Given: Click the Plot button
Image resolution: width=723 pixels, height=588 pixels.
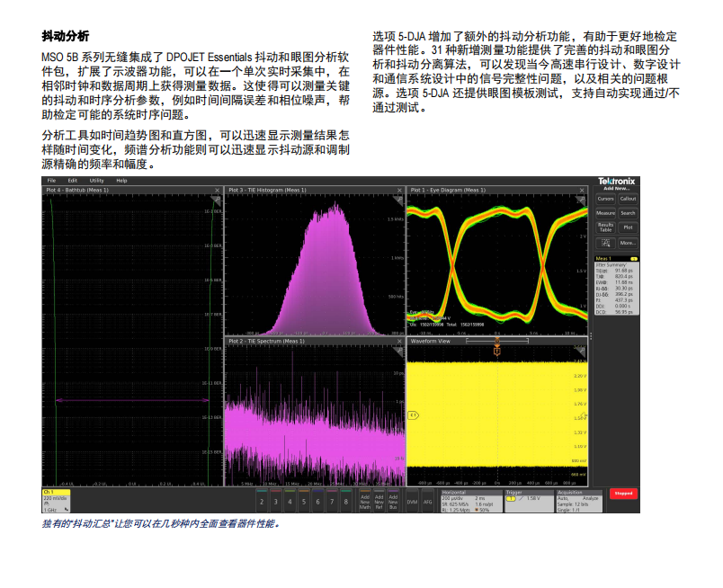Looking at the screenshot, I should point(628,227).
